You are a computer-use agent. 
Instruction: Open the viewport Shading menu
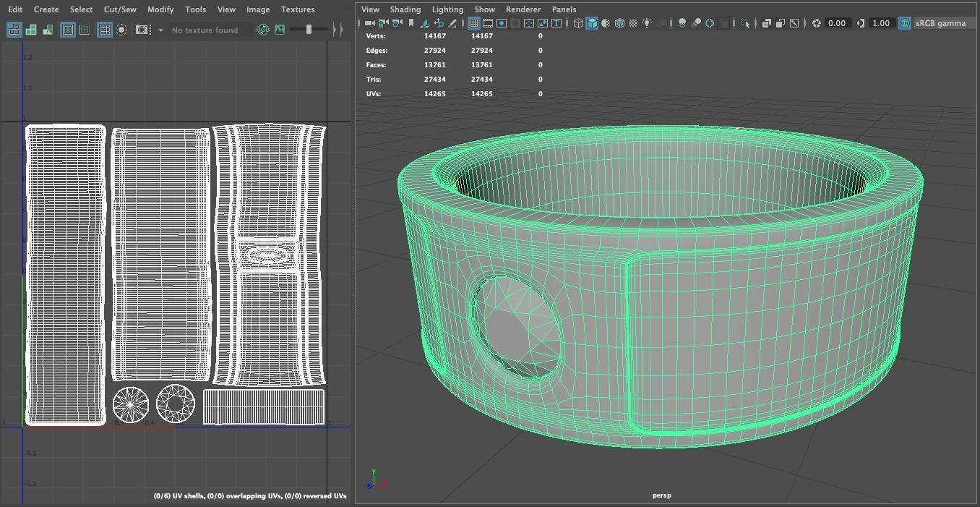pyautogui.click(x=405, y=9)
